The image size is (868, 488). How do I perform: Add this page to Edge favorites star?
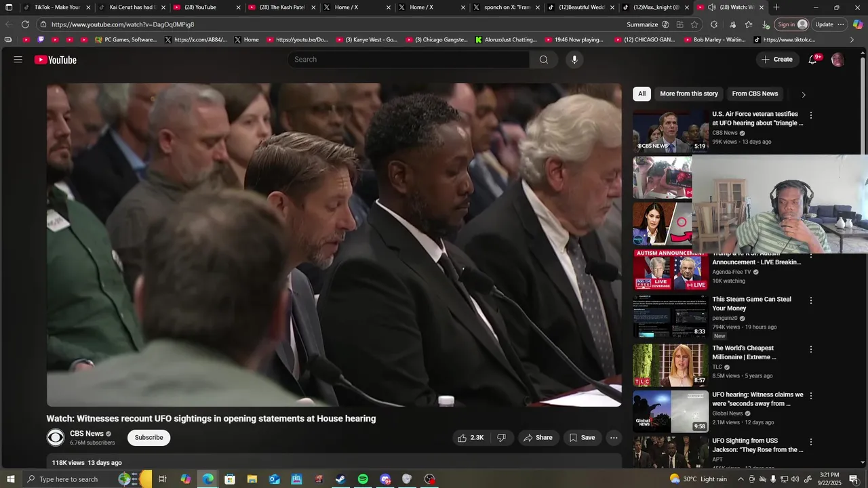694,24
